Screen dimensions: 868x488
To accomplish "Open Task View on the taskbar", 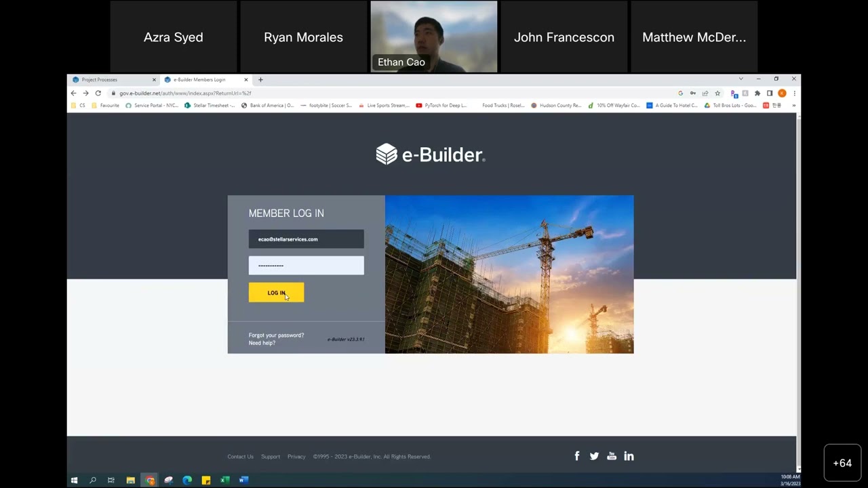I will 111,481.
